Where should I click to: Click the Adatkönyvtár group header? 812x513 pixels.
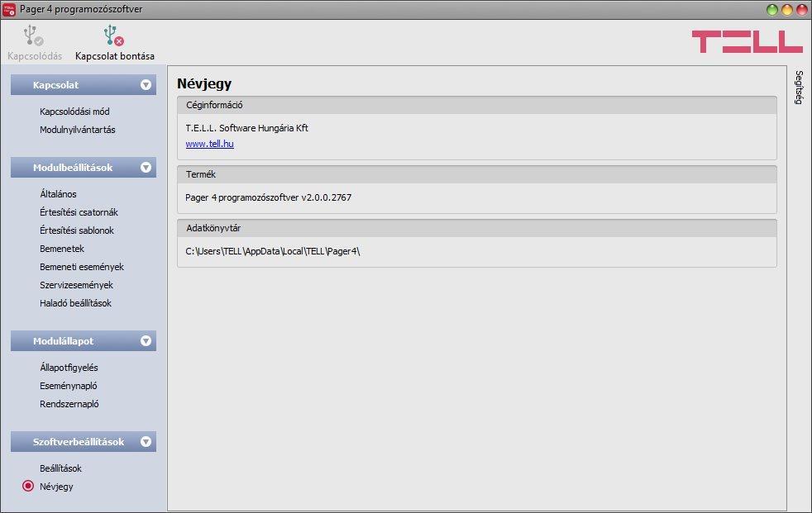coord(477,228)
